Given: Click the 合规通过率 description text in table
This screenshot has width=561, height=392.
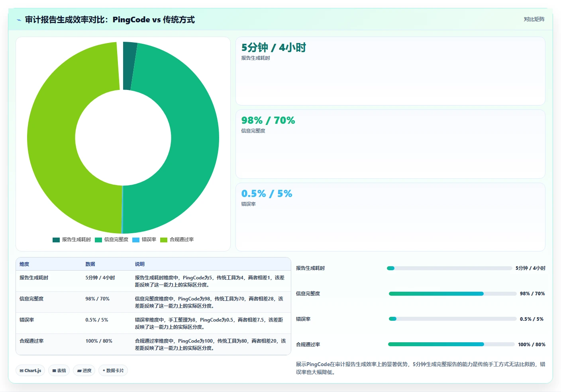Looking at the screenshot, I should click(x=210, y=345).
